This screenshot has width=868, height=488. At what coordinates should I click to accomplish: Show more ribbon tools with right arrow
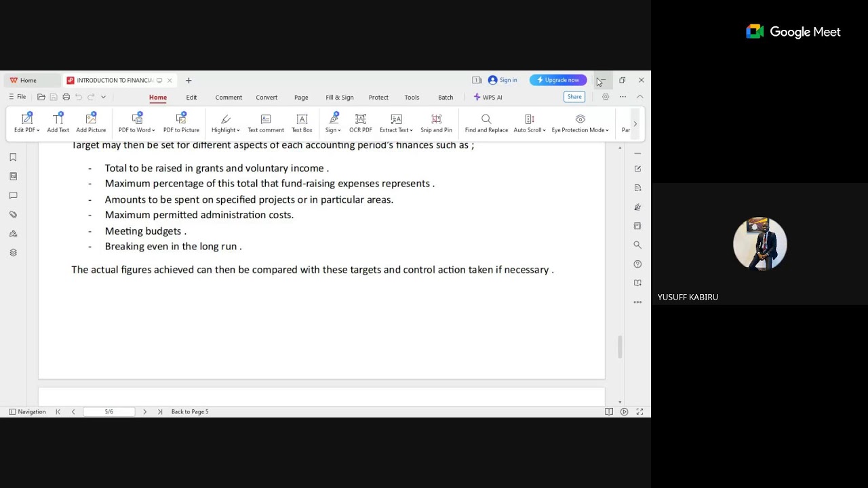(x=635, y=124)
